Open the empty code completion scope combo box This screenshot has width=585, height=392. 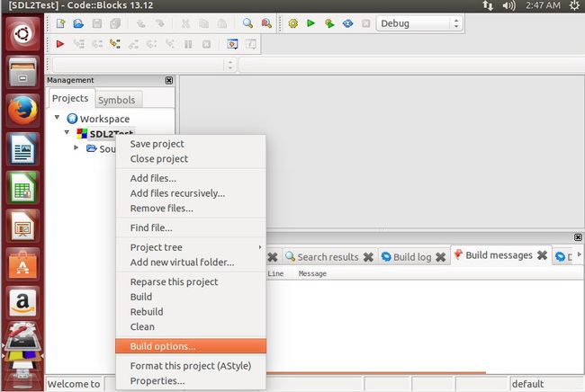pos(144,65)
